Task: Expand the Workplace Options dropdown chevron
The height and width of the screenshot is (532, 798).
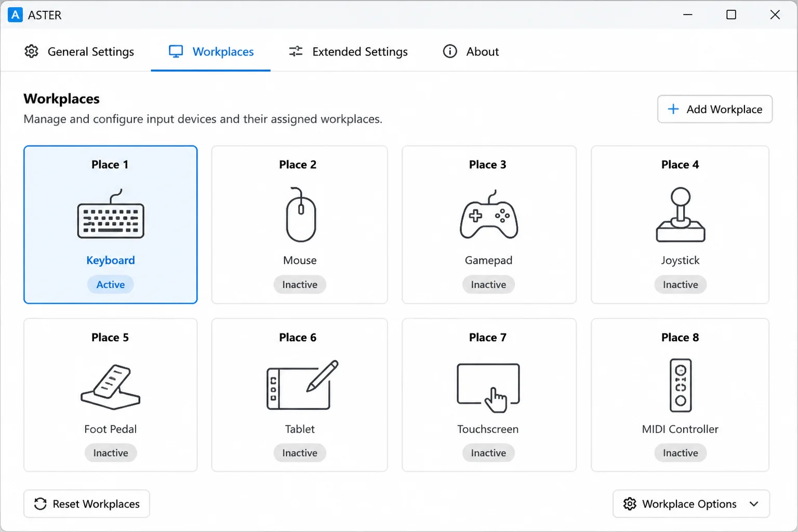Action: [754, 504]
